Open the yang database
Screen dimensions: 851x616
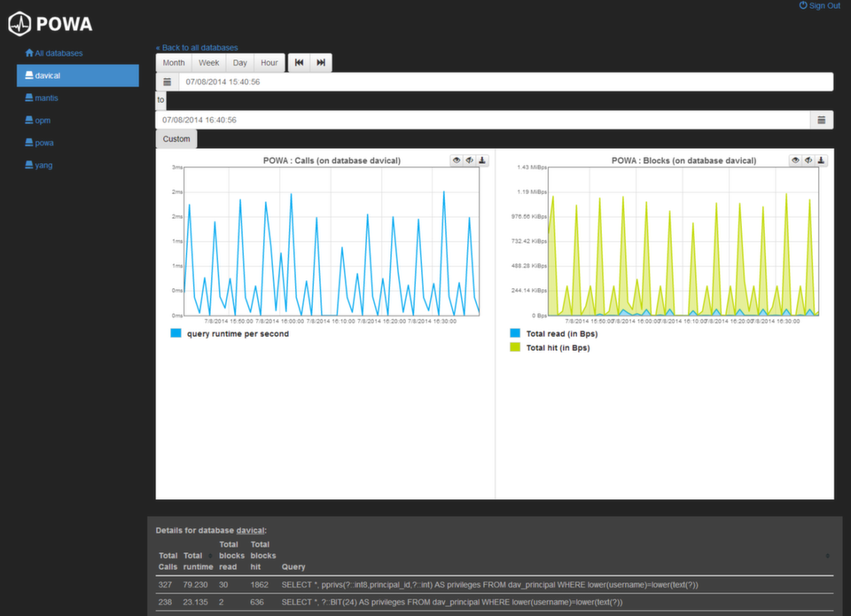38,165
